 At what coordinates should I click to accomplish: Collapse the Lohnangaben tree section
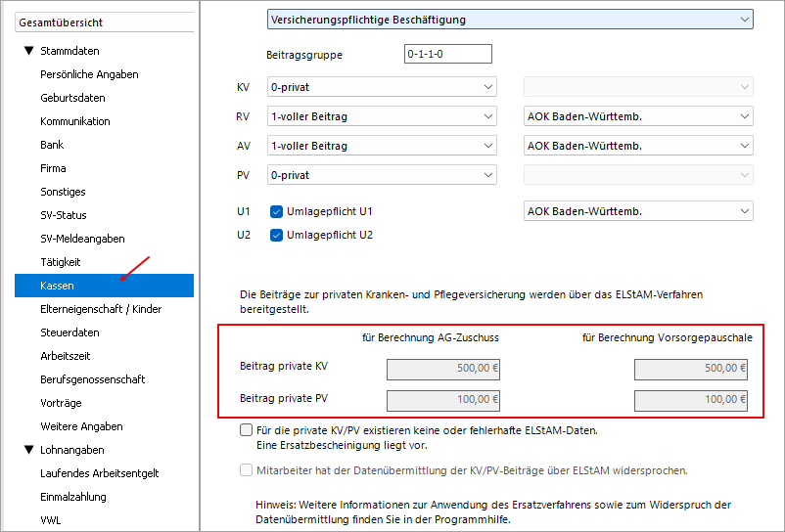pos(28,450)
